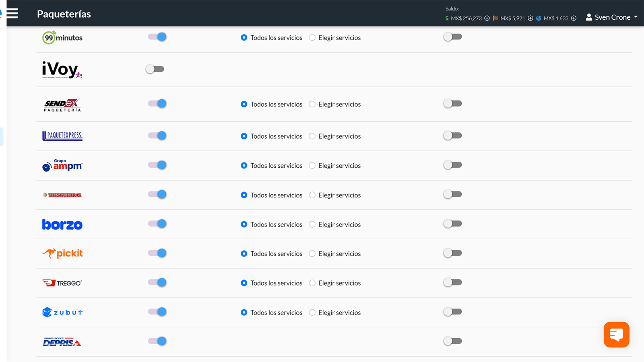Select Elegir servicios for pickit
Image resolution: width=644 pixels, height=362 pixels.
coord(312,254)
